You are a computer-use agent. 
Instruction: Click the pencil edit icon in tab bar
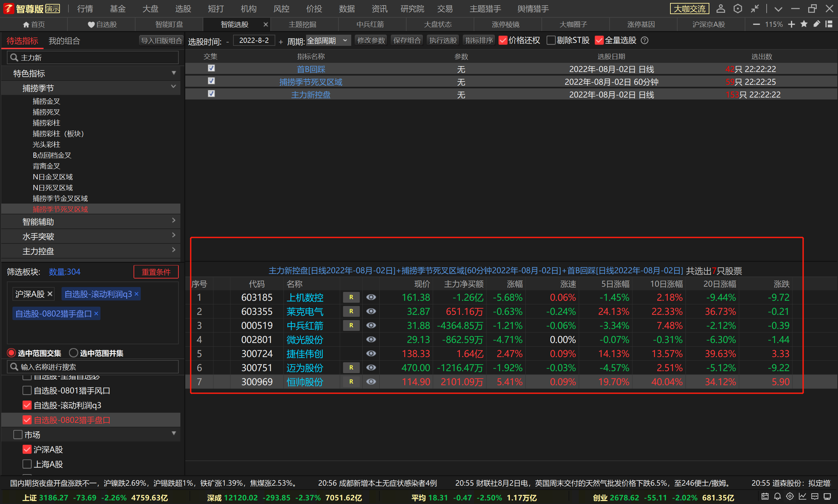[816, 24]
